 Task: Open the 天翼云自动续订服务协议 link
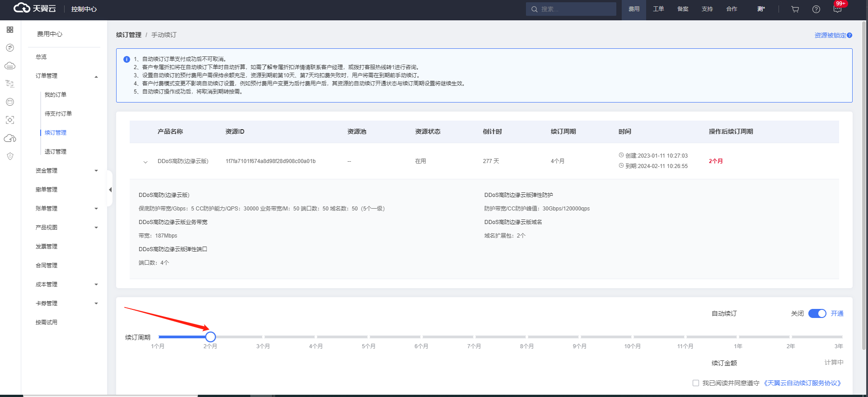point(802,383)
